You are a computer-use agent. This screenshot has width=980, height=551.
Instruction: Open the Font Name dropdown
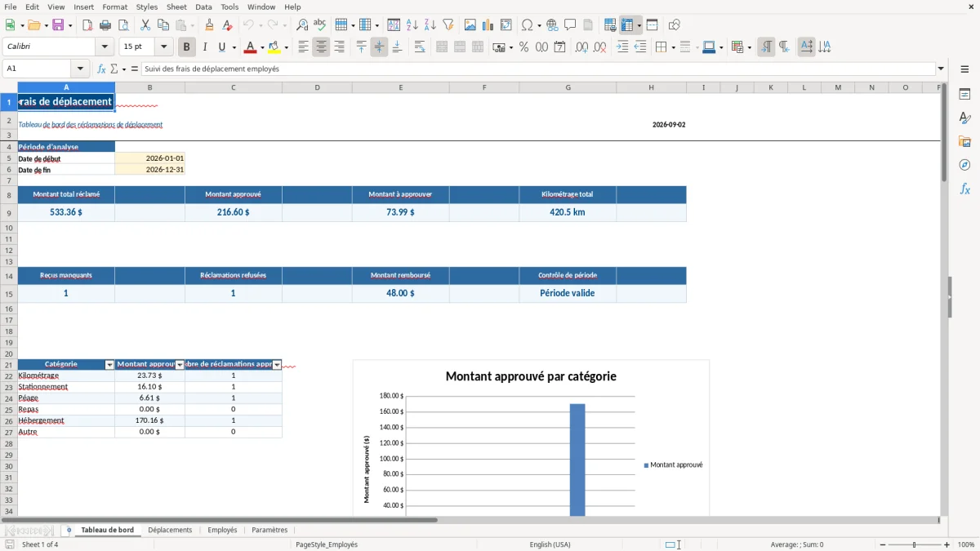click(105, 47)
